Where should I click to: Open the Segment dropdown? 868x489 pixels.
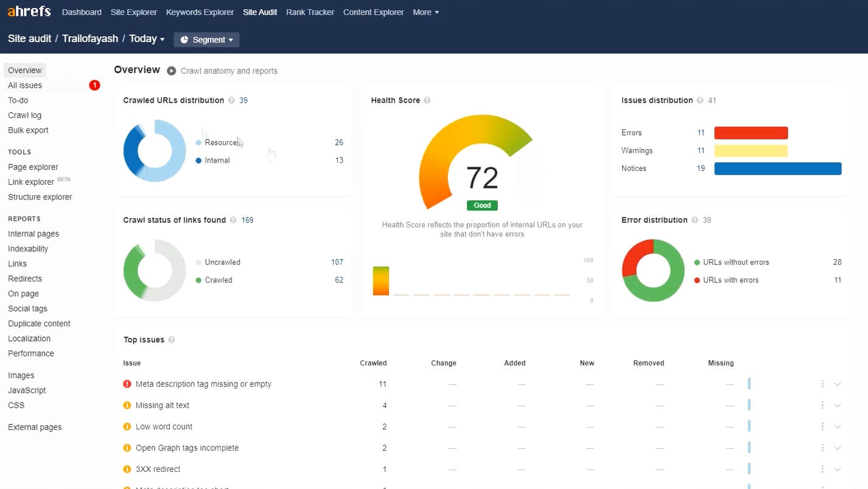[206, 40]
